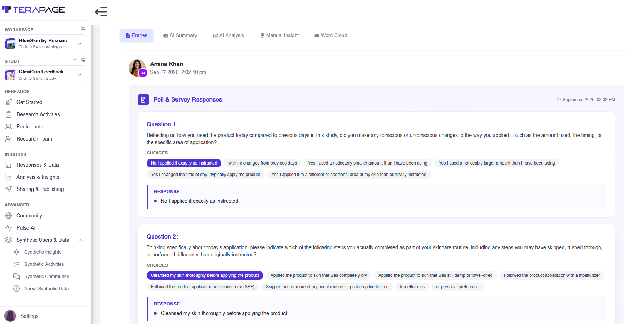644x324 pixels.
Task: Click the About Synthetic Data info icon
Action: click(x=16, y=289)
